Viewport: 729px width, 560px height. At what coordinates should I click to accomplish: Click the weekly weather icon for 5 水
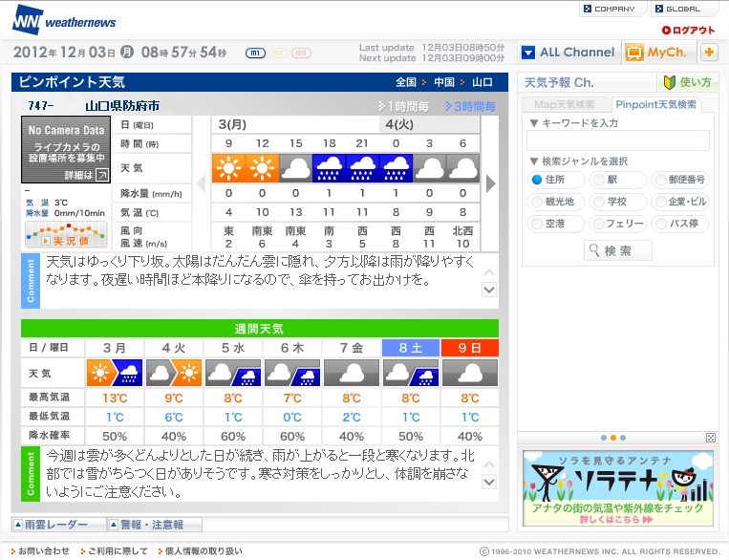coord(233,373)
